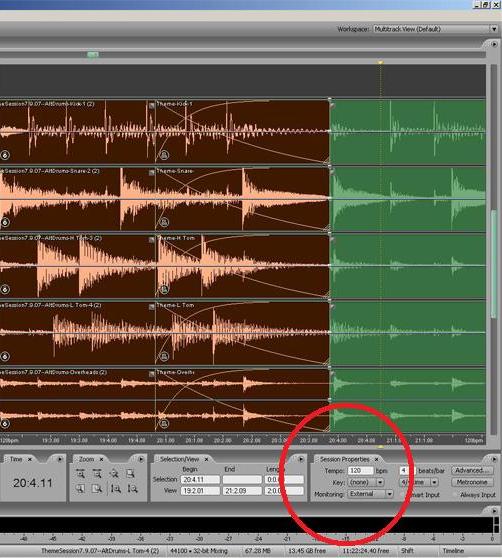
Task: Select the Selection/View panel tab
Action: (x=179, y=459)
